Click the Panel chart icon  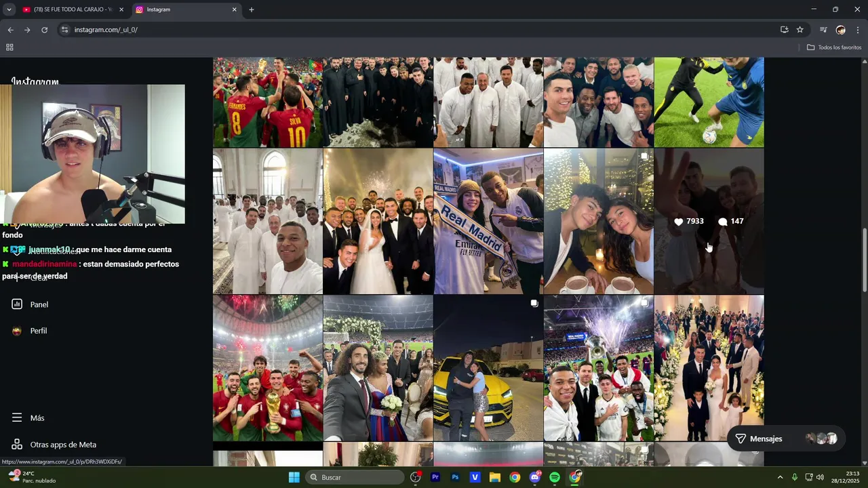[x=17, y=304]
